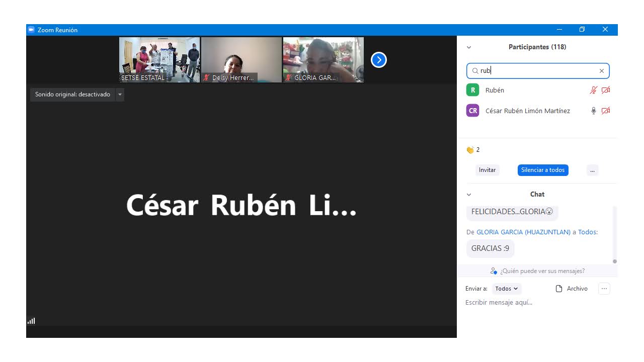Click the search magnifier icon
Image resolution: width=644 pixels, height=362 pixels.
[x=475, y=71]
